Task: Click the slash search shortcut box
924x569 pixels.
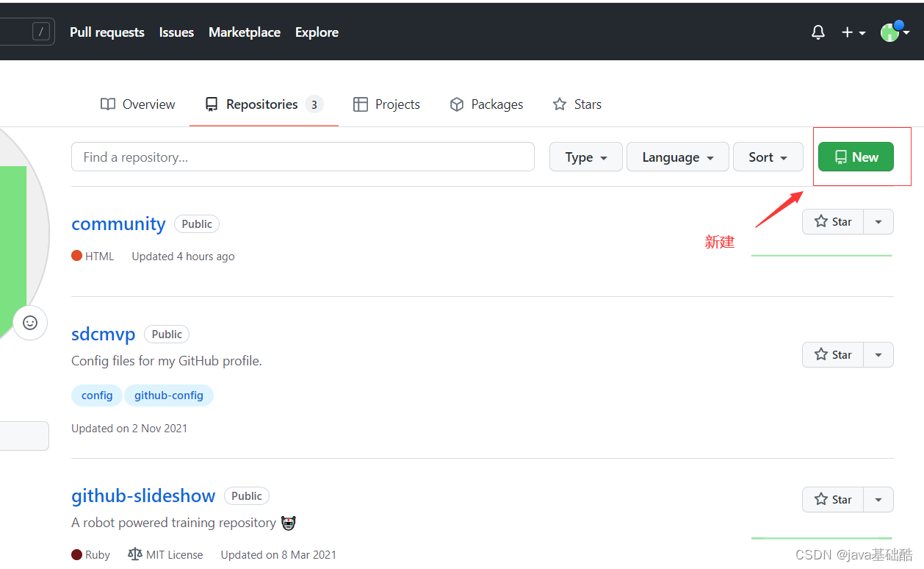Action: (x=41, y=32)
